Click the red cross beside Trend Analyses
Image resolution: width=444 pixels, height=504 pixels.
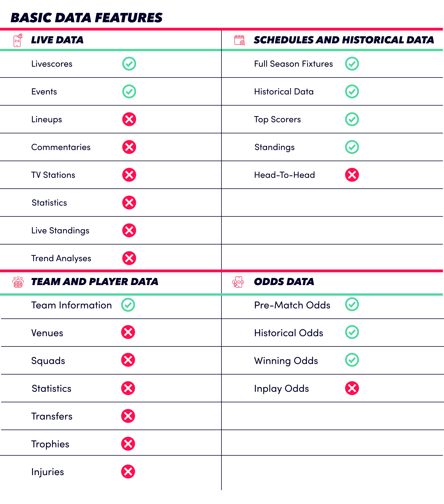129,258
